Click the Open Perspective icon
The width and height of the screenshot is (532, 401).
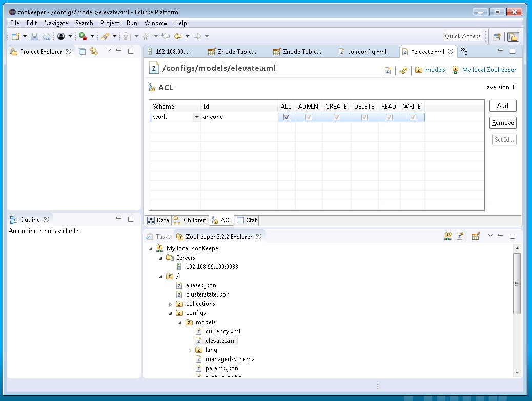coord(497,36)
